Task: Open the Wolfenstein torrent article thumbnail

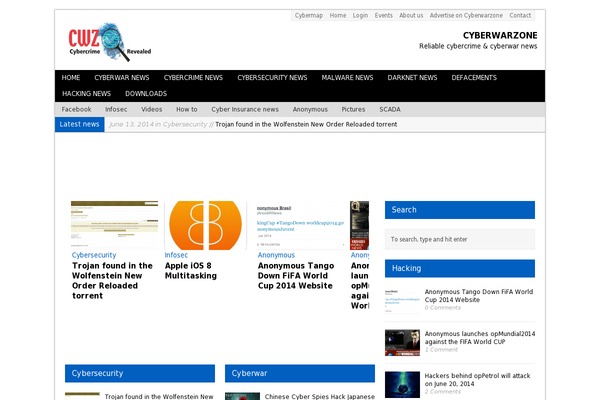Action: pos(114,225)
